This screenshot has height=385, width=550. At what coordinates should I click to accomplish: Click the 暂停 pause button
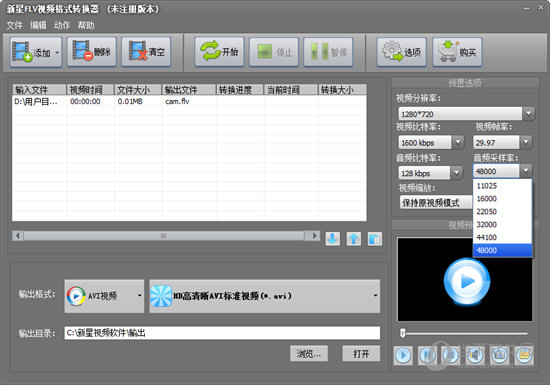(x=328, y=52)
